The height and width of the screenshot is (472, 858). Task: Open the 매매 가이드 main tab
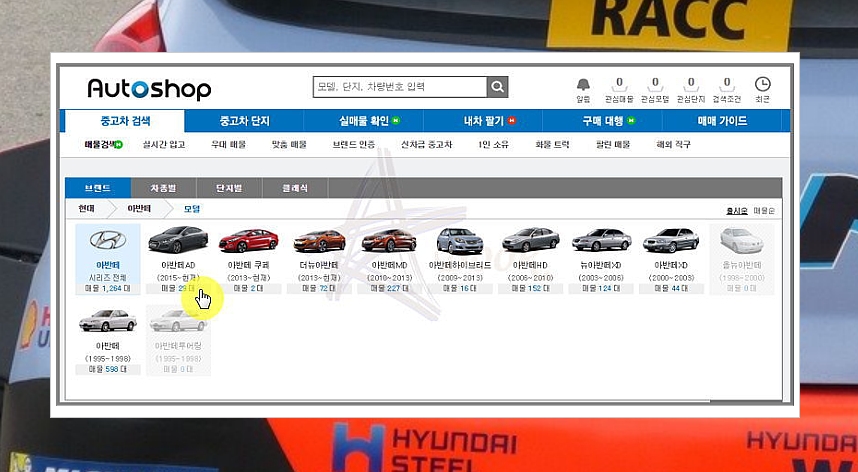click(x=722, y=121)
